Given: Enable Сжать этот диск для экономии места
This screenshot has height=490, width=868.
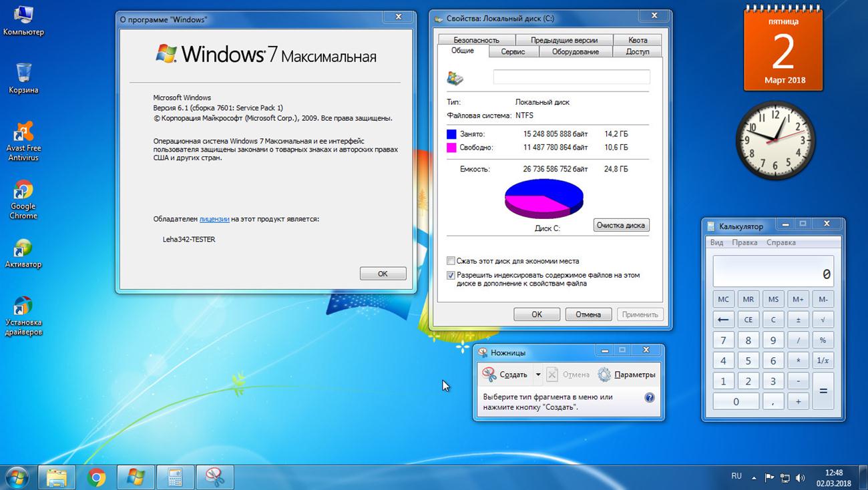Looking at the screenshot, I should coord(451,261).
